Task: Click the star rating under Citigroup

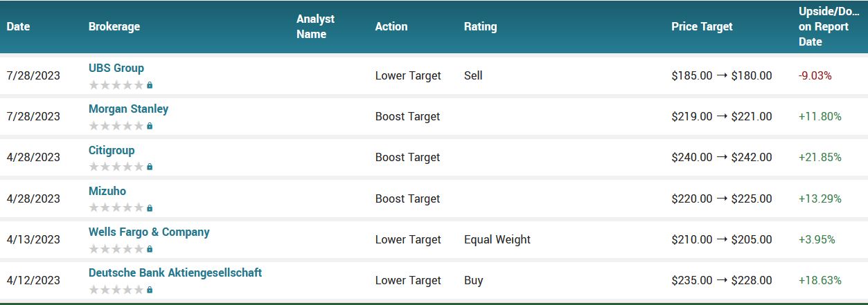Action: pos(116,167)
